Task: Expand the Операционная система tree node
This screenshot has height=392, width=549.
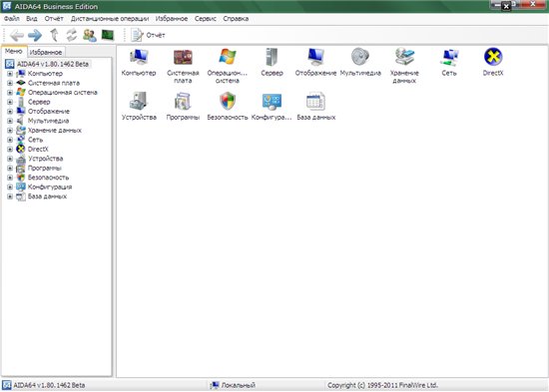Action: tap(10, 93)
